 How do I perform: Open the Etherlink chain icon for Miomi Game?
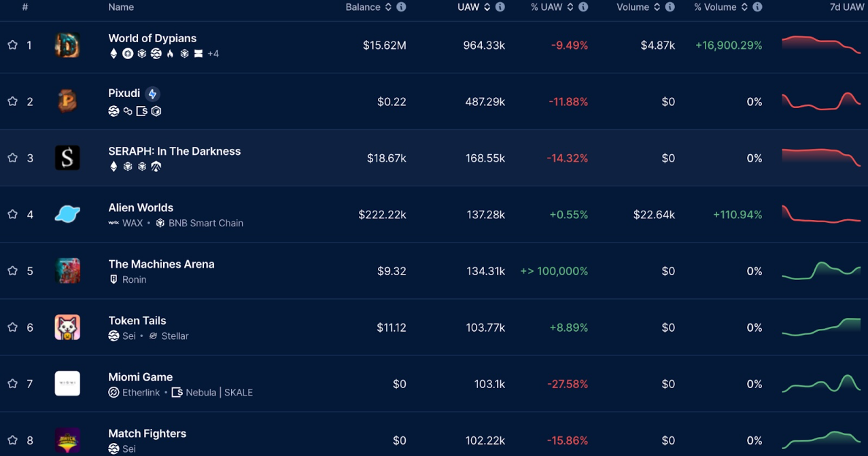[x=113, y=392]
